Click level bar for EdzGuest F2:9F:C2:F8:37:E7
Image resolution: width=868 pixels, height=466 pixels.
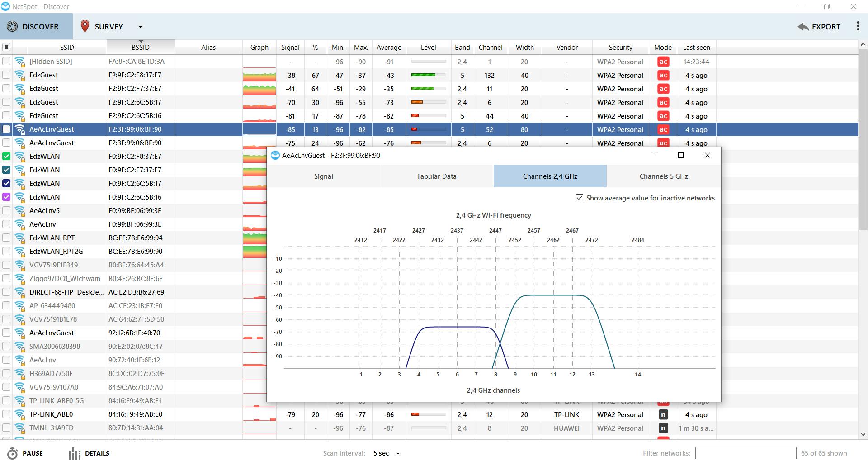[429, 75]
